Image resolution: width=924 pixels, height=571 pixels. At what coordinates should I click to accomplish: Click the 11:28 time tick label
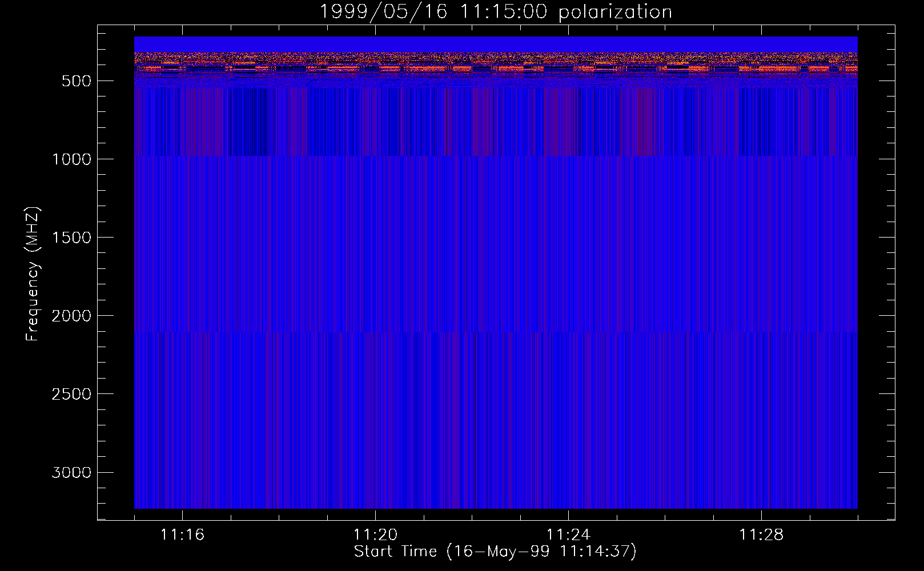point(761,534)
